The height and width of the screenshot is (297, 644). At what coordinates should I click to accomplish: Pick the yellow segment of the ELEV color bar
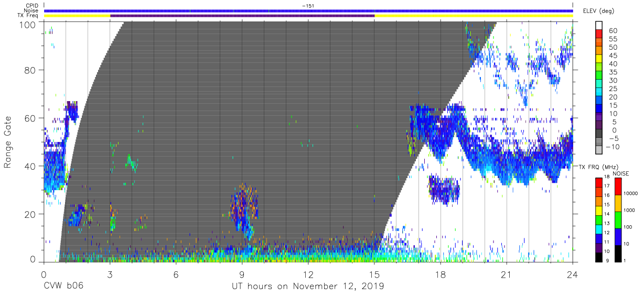click(600, 60)
